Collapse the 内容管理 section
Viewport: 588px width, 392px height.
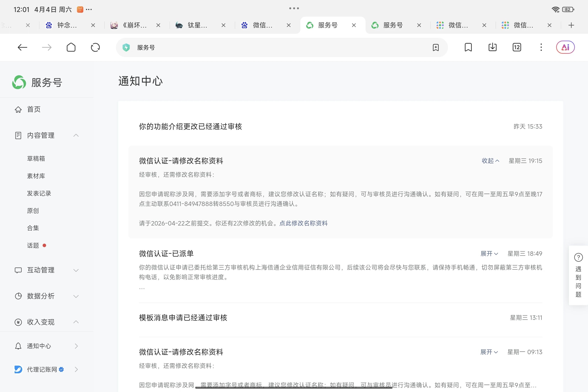(76, 135)
